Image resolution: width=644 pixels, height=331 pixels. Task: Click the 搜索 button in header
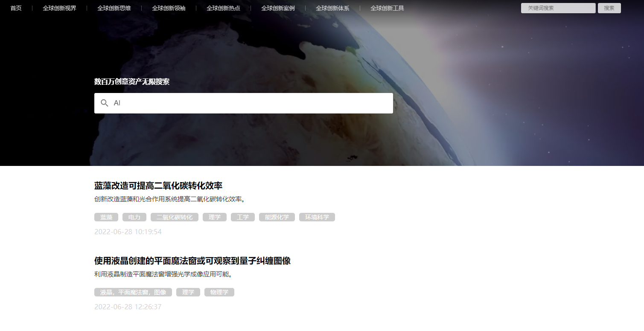(x=609, y=8)
